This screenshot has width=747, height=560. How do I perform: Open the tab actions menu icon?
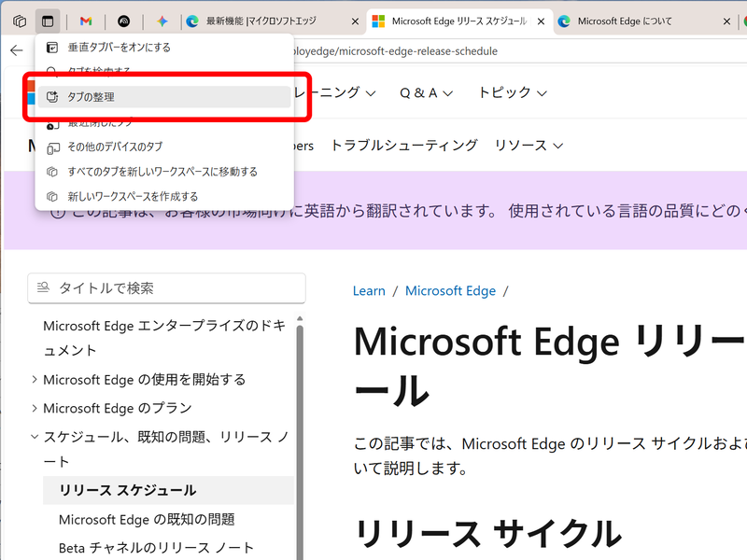tap(48, 21)
